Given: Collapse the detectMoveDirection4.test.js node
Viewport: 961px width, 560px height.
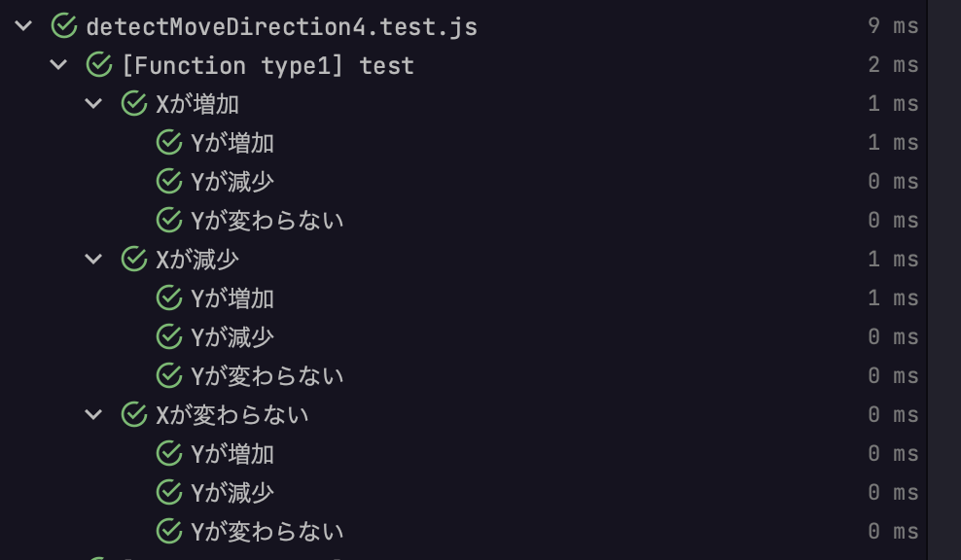Looking at the screenshot, I should pos(23,25).
